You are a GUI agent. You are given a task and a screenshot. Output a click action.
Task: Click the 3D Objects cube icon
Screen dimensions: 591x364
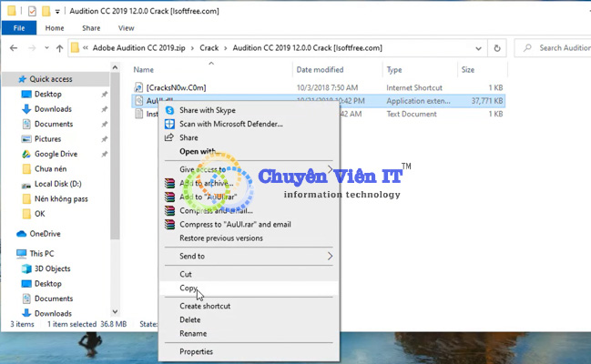click(x=26, y=268)
